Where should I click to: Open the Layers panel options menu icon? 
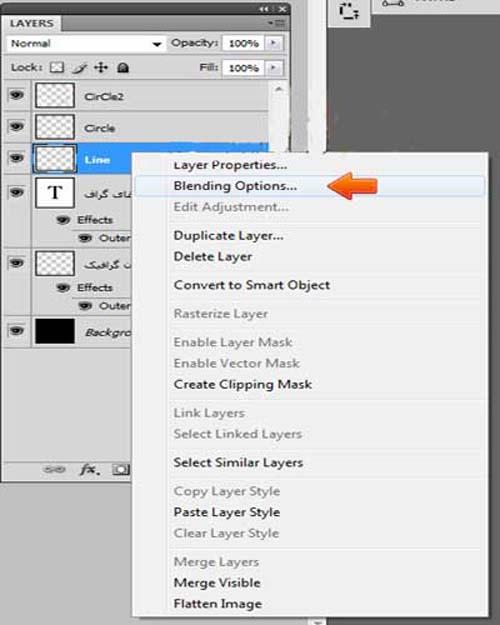click(x=277, y=23)
